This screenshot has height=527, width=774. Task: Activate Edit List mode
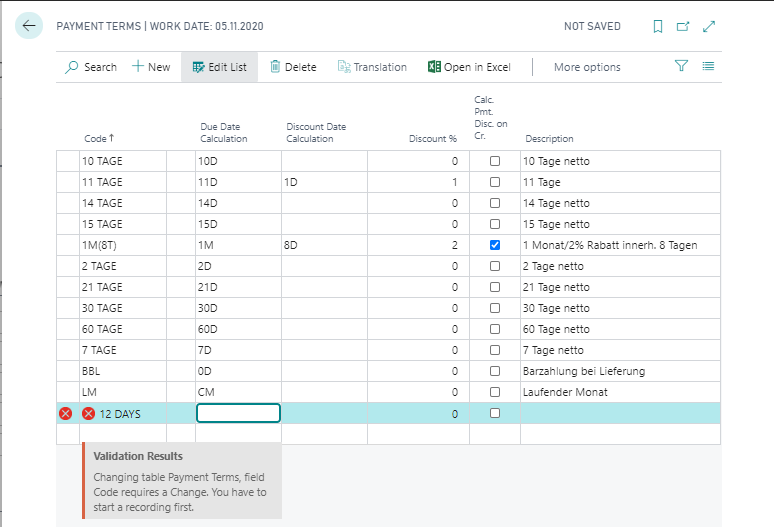tap(219, 67)
